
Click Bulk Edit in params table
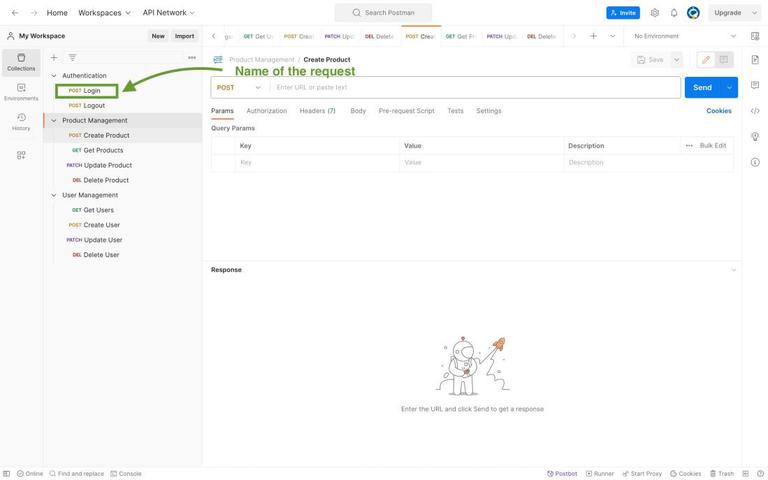point(713,145)
